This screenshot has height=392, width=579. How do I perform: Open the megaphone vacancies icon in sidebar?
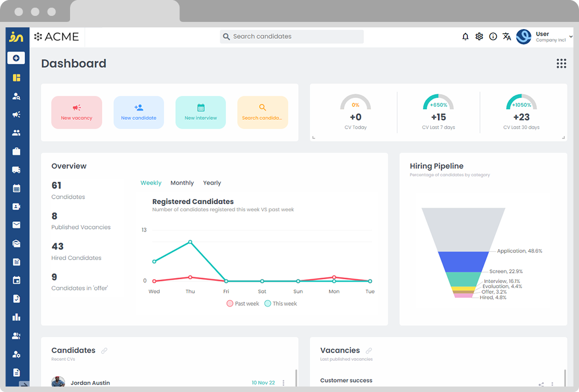pos(16,114)
